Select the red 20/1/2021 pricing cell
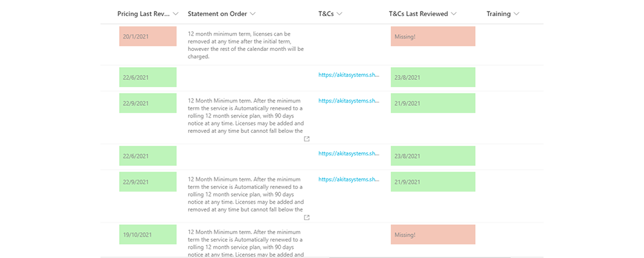 [x=148, y=36]
